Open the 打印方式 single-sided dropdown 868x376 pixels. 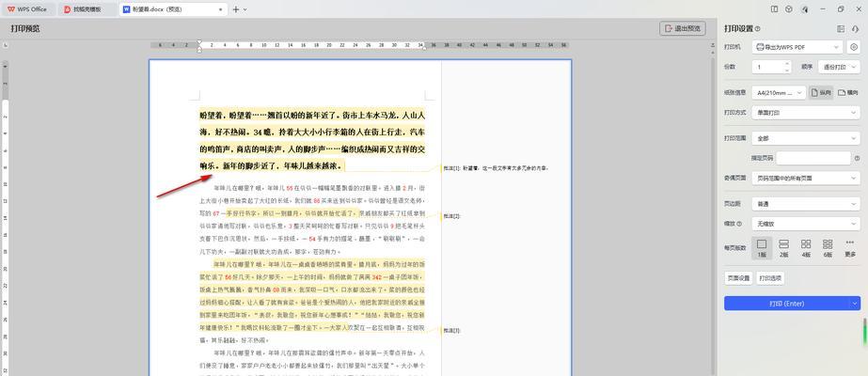pyautogui.click(x=806, y=112)
